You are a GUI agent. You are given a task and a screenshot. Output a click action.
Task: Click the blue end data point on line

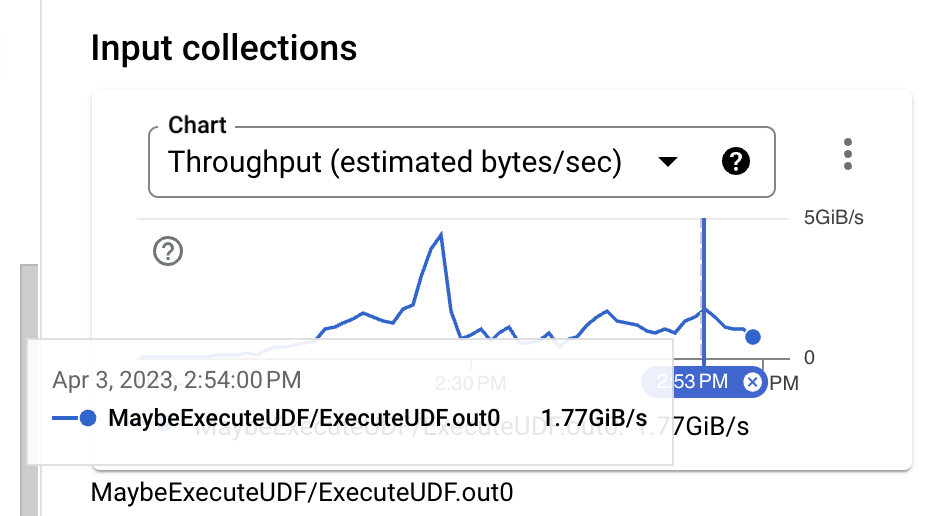coord(753,338)
